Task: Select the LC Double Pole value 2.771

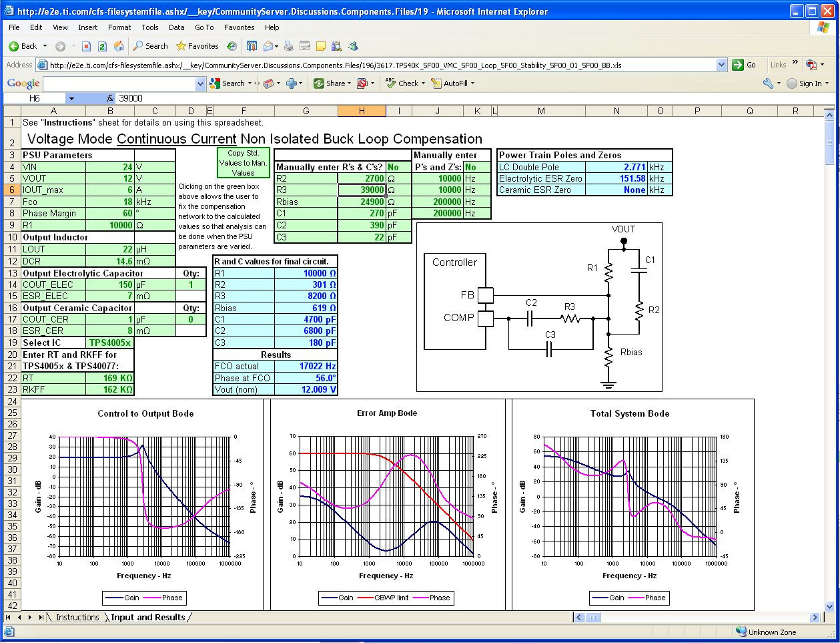Action: [616, 167]
